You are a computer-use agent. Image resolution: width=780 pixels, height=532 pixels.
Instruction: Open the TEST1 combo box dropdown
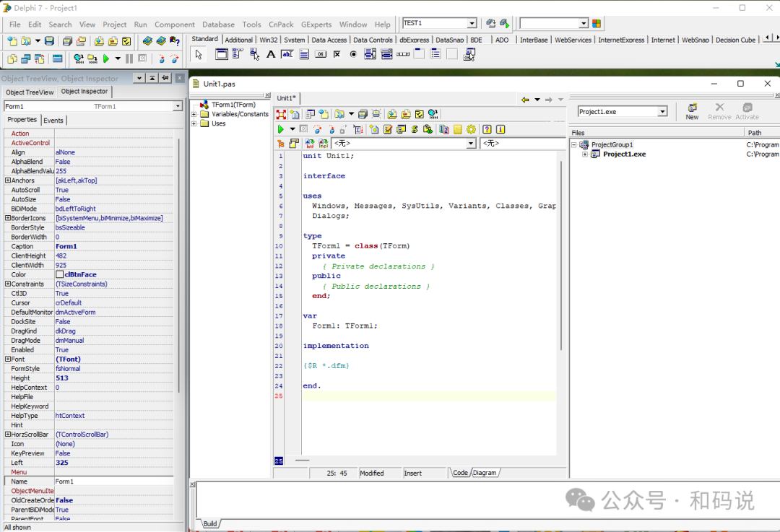(472, 23)
